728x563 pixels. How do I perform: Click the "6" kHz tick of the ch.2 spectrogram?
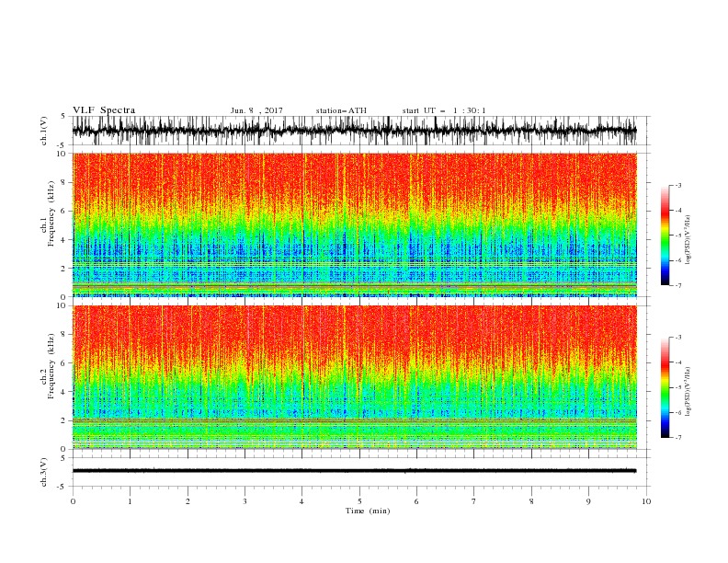[63, 363]
